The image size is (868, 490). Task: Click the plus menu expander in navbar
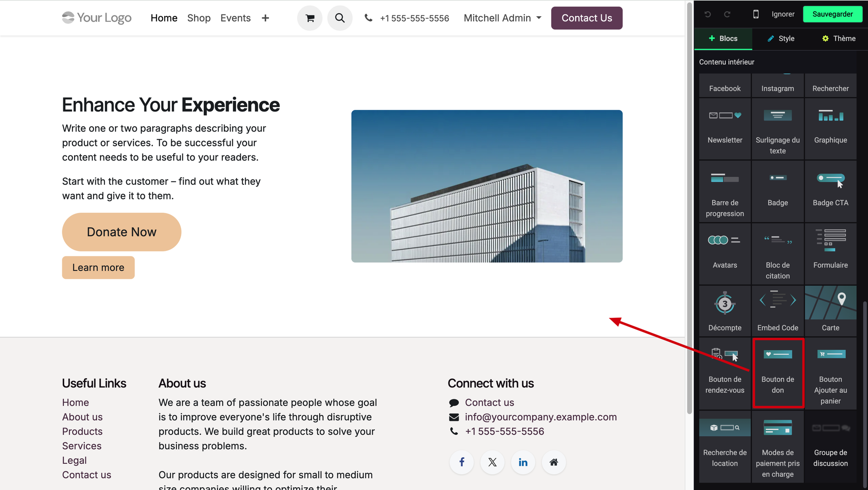265,18
